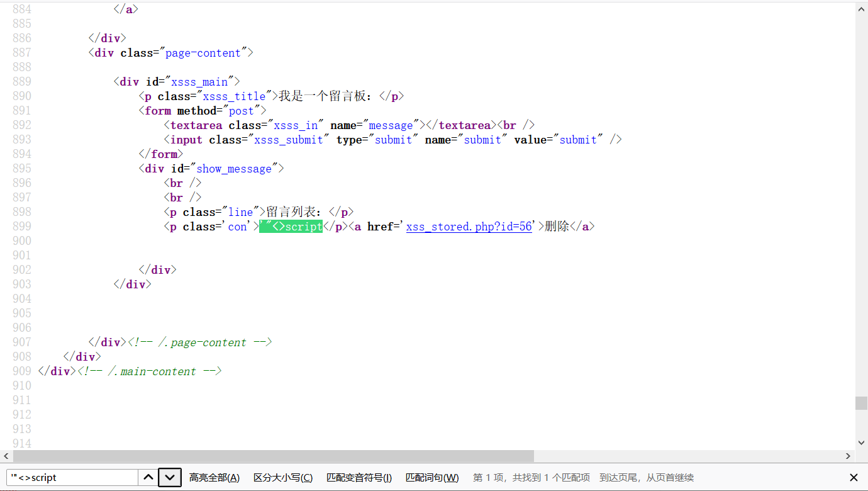Viewport: 868px width, 491px height.
Task: Toggle Highlight All (高亮全部) option
Action: [214, 478]
